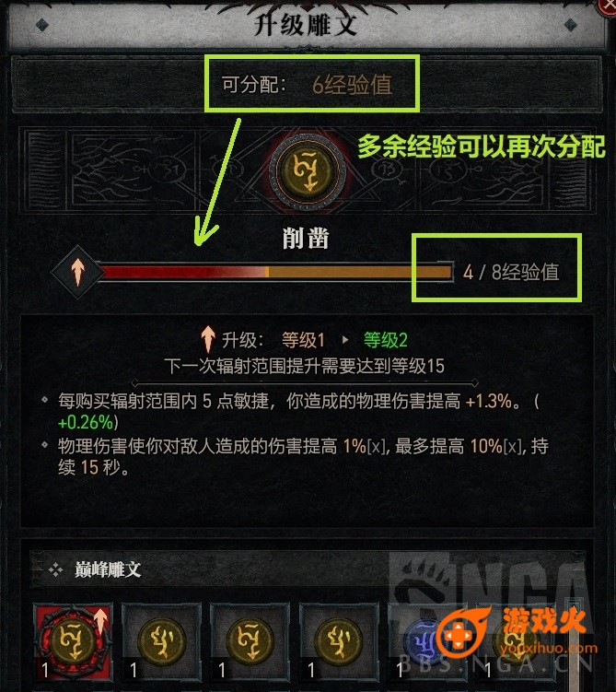Click the upgrade arrow diamond beside the experience bar
The height and width of the screenshot is (692, 616).
click(77, 272)
